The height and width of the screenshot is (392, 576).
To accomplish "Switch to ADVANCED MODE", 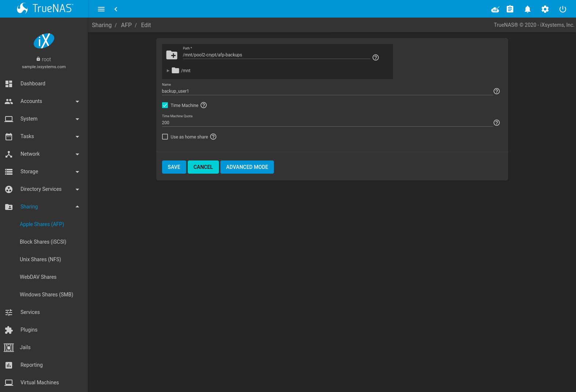I will (x=247, y=167).
